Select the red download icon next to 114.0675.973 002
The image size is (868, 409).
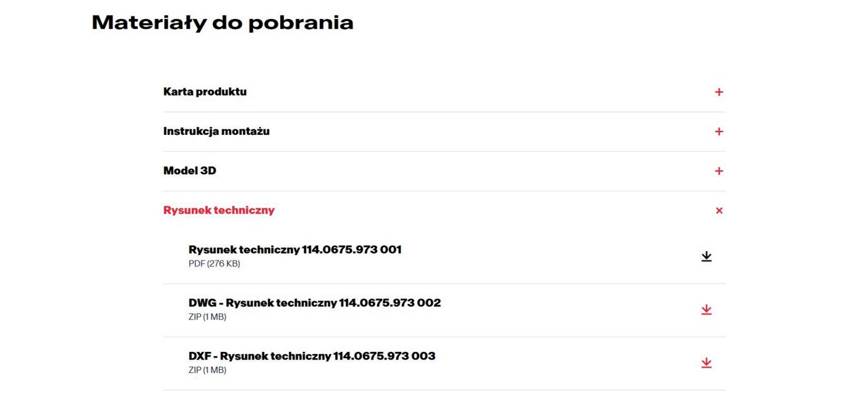pyautogui.click(x=707, y=309)
